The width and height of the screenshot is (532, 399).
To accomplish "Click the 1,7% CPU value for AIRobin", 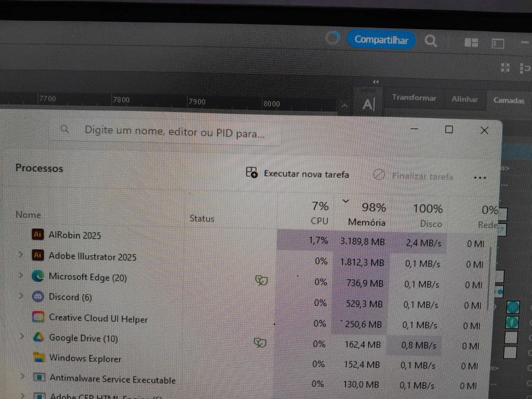I will [x=318, y=240].
